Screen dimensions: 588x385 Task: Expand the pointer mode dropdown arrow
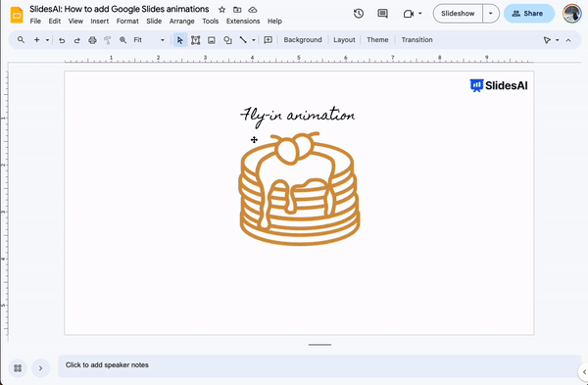pos(558,40)
